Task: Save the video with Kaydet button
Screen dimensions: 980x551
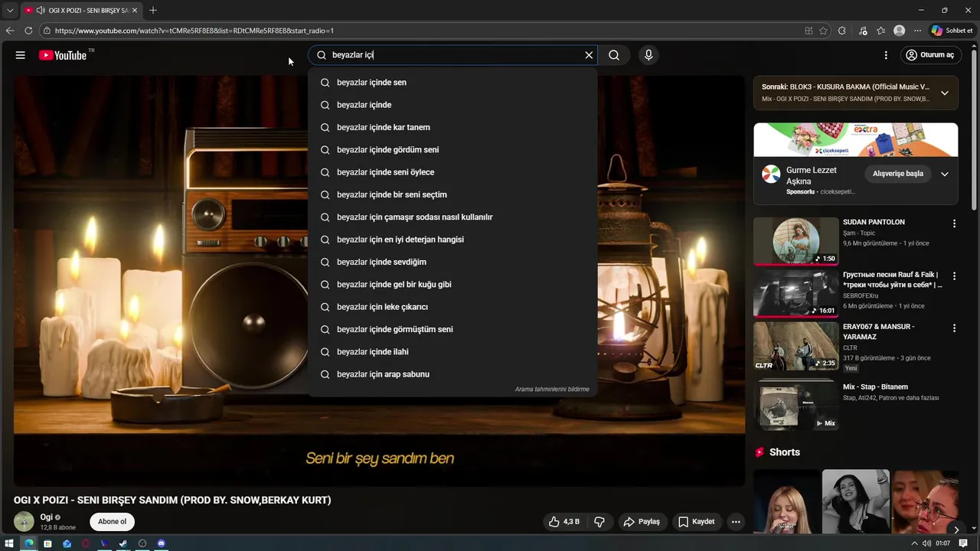Action: pos(697,522)
